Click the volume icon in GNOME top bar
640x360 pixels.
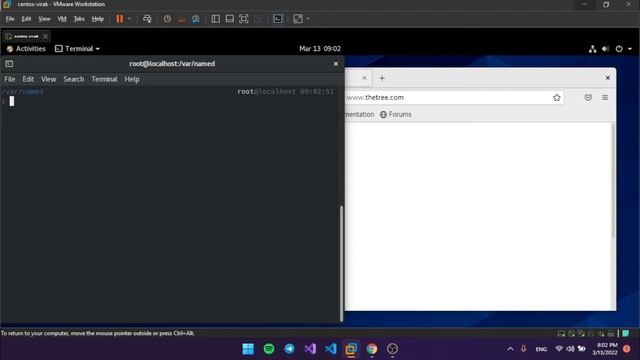click(605, 49)
